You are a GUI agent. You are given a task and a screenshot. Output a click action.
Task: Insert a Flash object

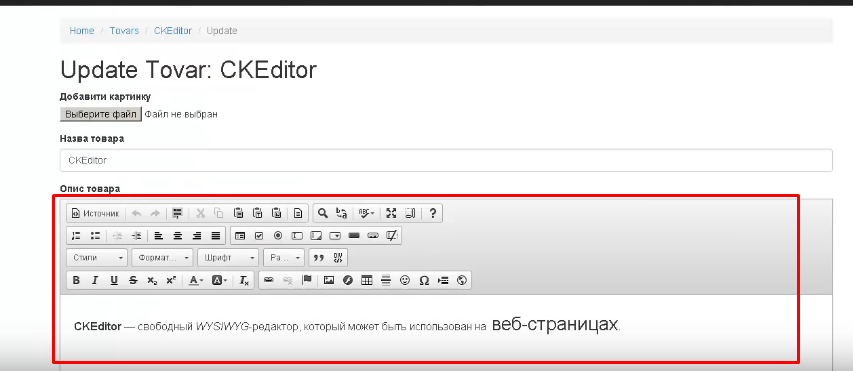pyautogui.click(x=348, y=280)
